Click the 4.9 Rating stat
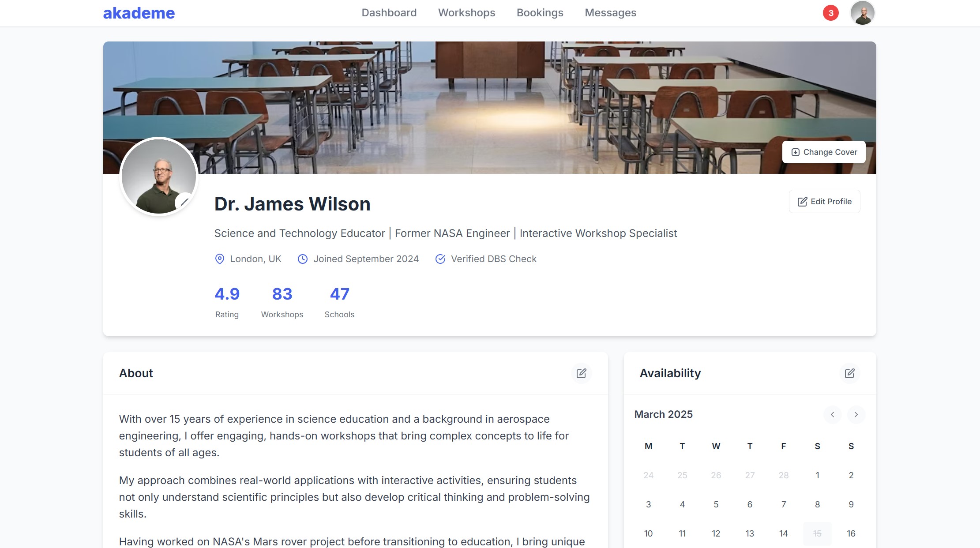The image size is (980, 548). click(x=227, y=302)
